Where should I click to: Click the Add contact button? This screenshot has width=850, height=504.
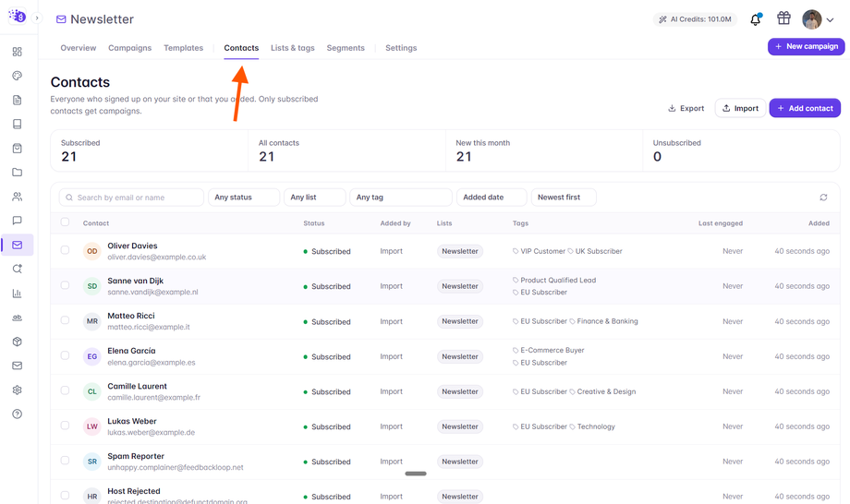pos(805,108)
